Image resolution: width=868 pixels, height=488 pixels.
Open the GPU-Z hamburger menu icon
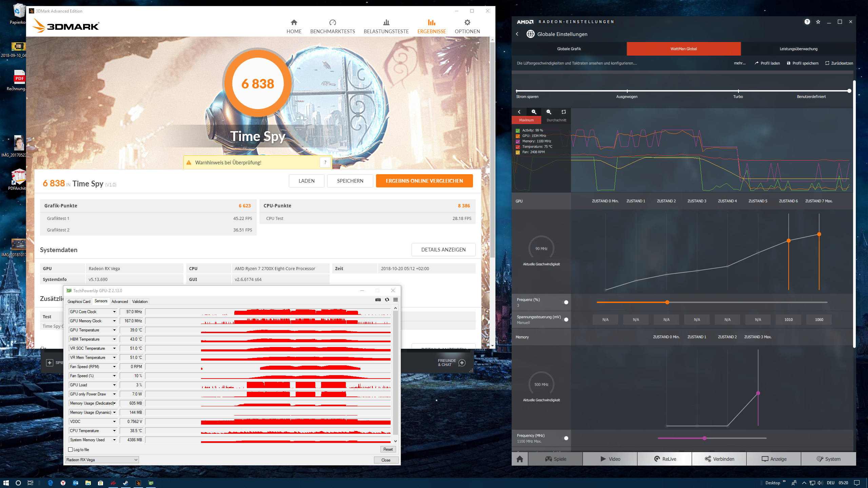(395, 300)
